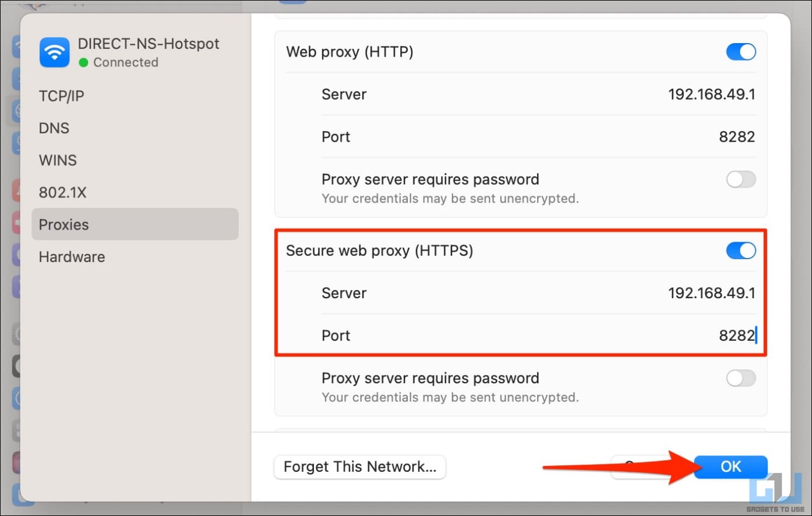The height and width of the screenshot is (516, 812).
Task: Click the OK button
Action: pyautogui.click(x=730, y=466)
